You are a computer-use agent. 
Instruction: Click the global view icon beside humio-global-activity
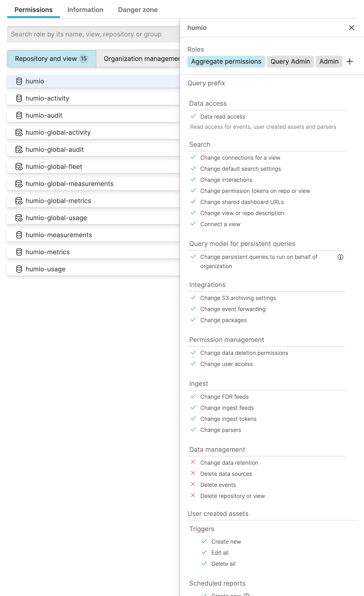click(x=19, y=132)
